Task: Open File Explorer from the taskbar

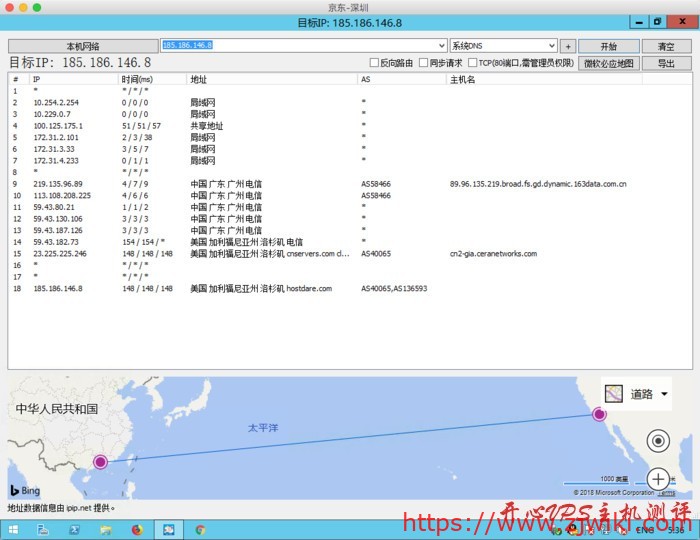Action: pyautogui.click(x=106, y=530)
